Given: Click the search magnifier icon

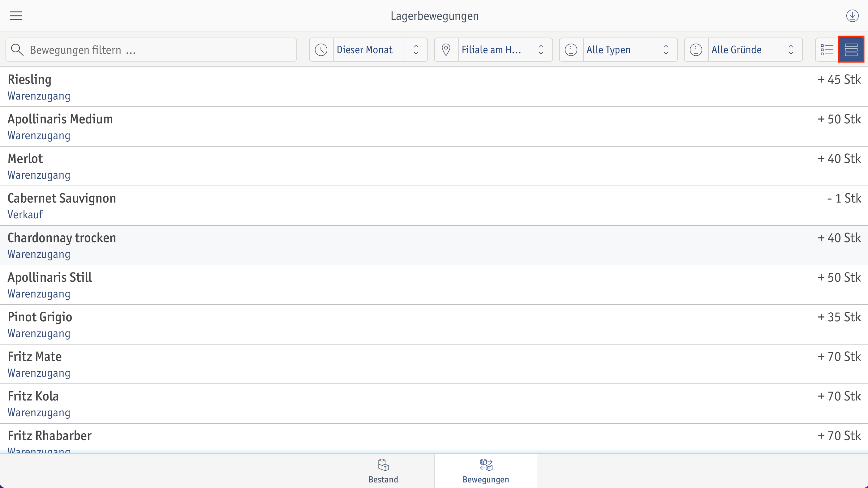Looking at the screenshot, I should pos(17,50).
